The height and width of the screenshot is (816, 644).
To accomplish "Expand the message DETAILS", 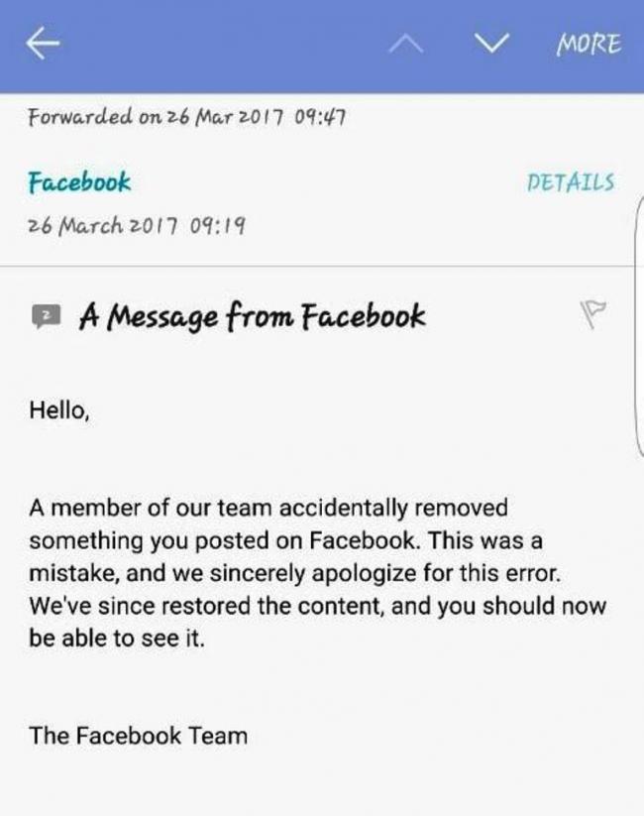I will (x=571, y=183).
